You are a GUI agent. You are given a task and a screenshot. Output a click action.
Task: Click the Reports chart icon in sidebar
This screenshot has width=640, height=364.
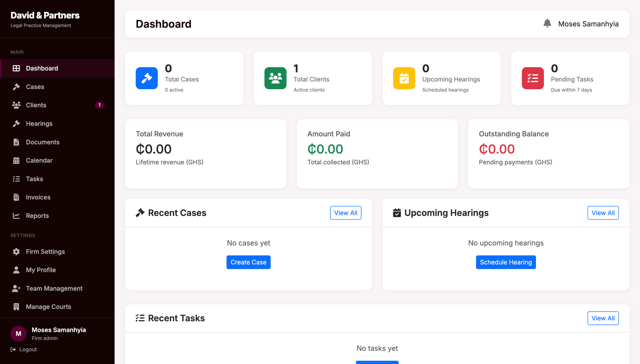pos(16,216)
